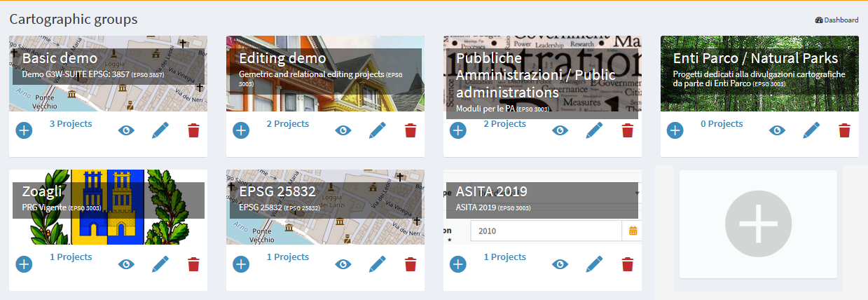Add a project to the Zoagli group
The height and width of the screenshot is (300, 868).
point(24,264)
